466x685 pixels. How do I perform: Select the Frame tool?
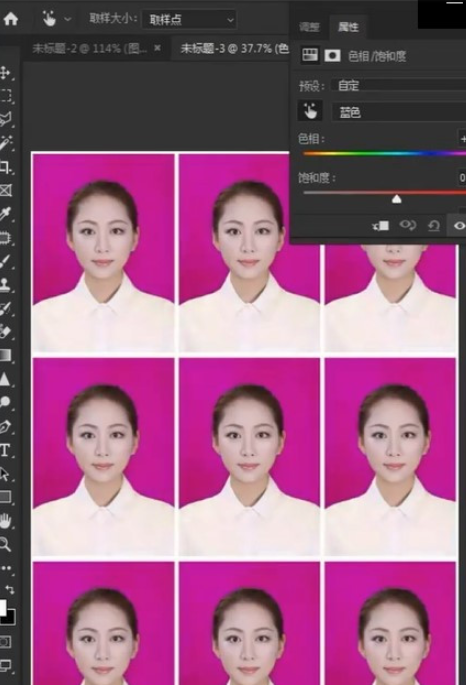pos(5,190)
